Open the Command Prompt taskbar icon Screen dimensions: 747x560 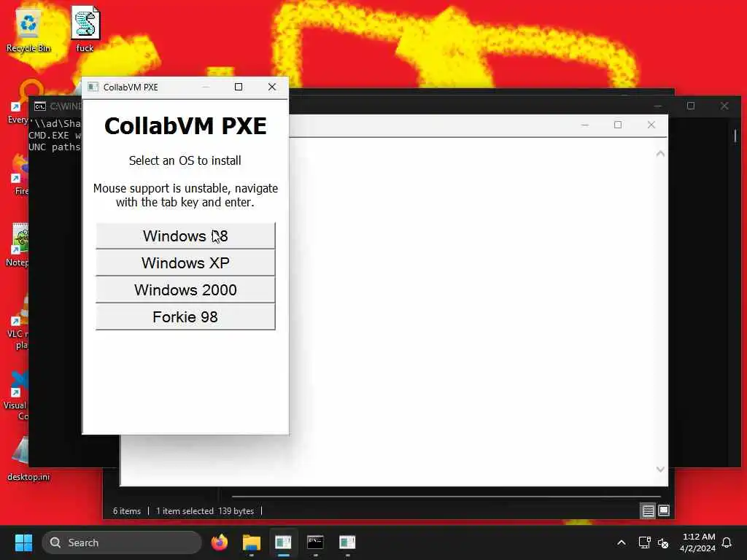[315, 542]
